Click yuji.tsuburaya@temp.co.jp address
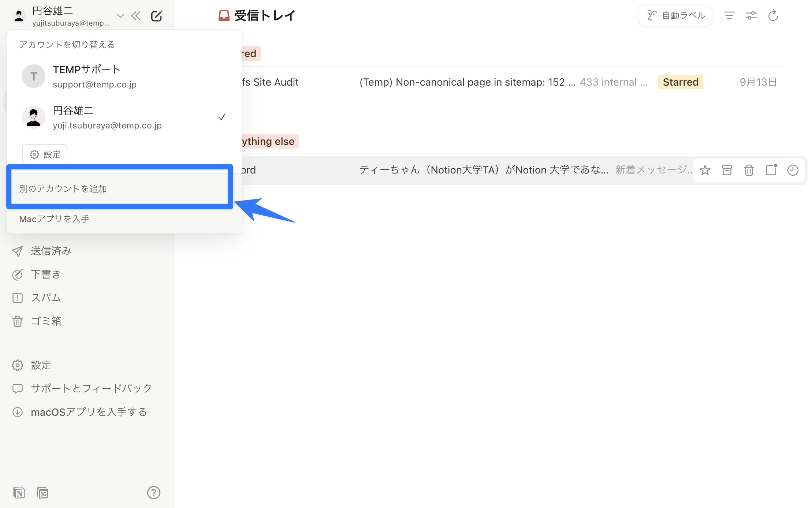Screen dimensions: 812x508 (x=107, y=126)
